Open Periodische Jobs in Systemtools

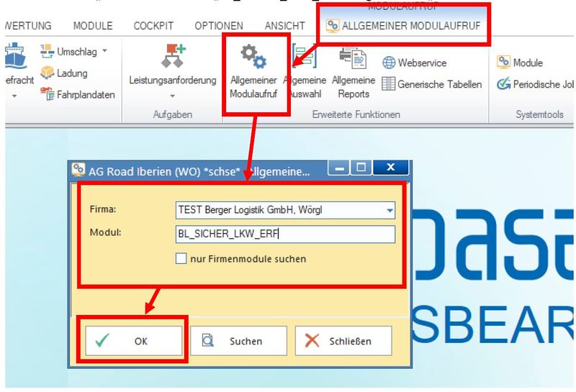pyautogui.click(x=535, y=84)
